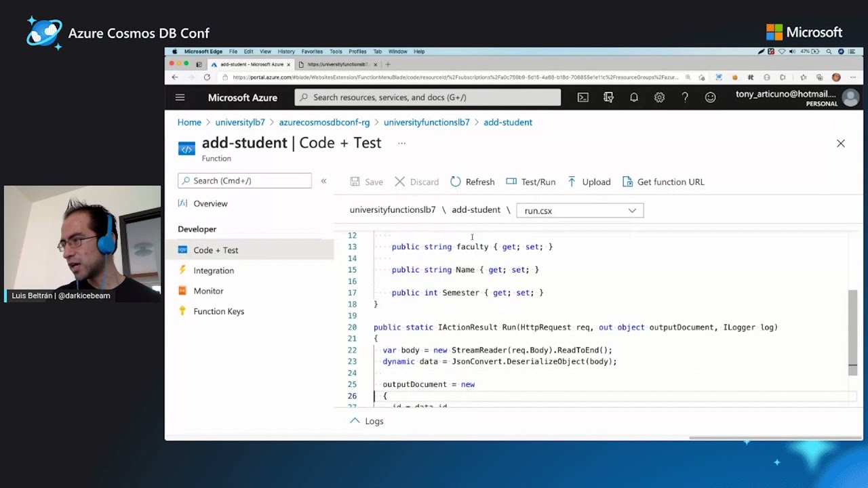The width and height of the screenshot is (868, 488).
Task: Switch to the add-student browser tab
Action: pos(252,64)
